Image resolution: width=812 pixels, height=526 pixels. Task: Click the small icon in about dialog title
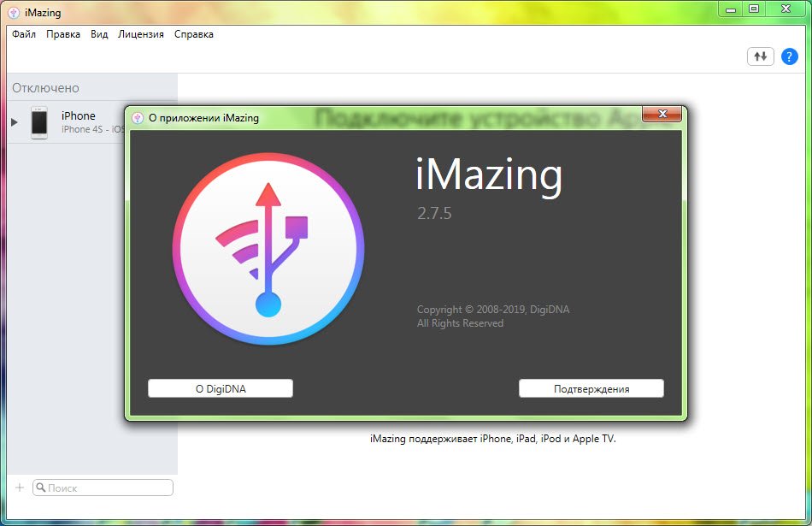point(138,118)
